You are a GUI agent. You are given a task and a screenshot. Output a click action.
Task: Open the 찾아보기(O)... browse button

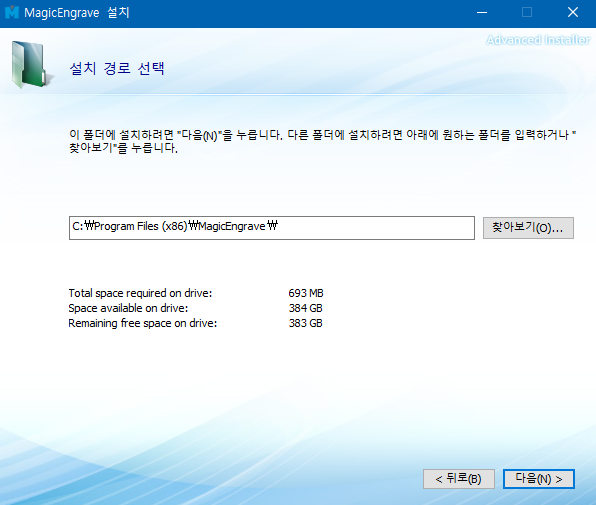click(528, 228)
